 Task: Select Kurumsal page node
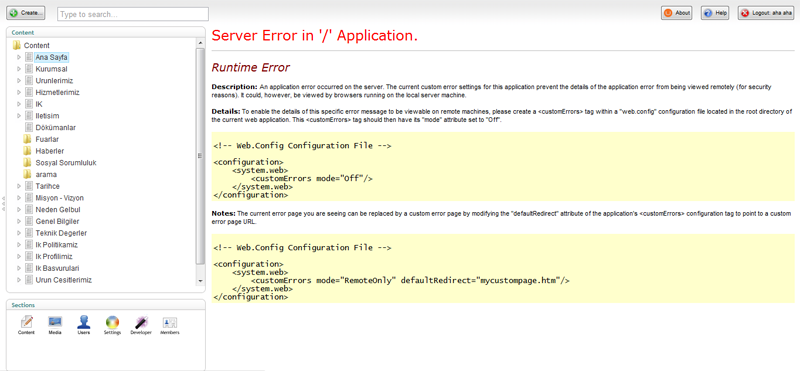pyautogui.click(x=52, y=69)
